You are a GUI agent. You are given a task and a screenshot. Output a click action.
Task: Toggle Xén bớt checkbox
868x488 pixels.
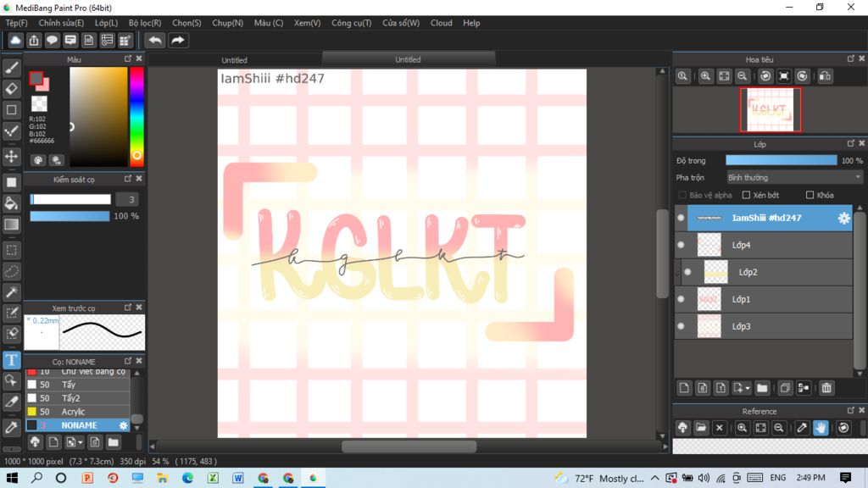[x=746, y=196]
